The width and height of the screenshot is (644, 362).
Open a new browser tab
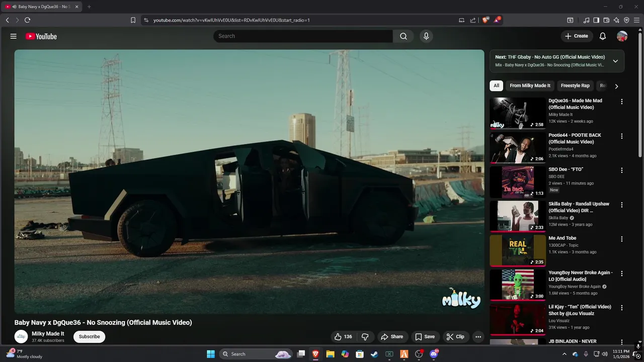[89, 7]
